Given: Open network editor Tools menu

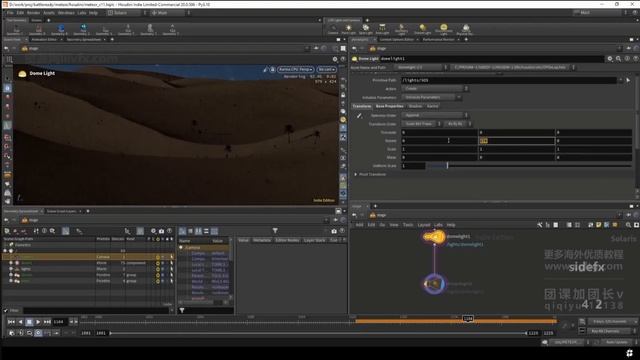Looking at the screenshot, I should (x=408, y=225).
